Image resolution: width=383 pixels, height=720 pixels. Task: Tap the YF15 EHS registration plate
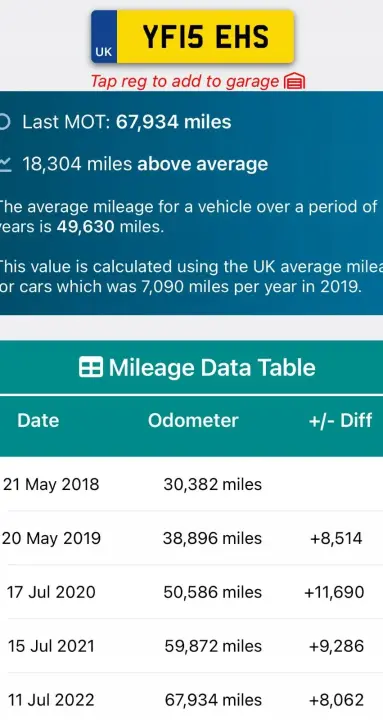192,37
